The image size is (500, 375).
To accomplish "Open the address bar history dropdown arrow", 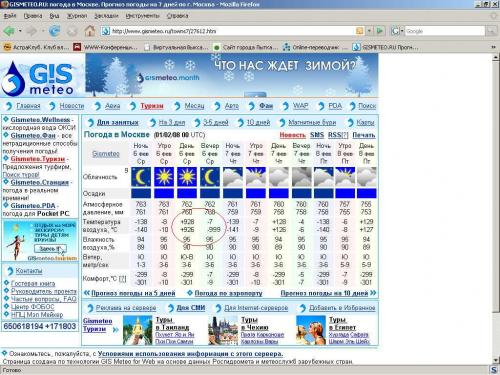I will coord(369,31).
